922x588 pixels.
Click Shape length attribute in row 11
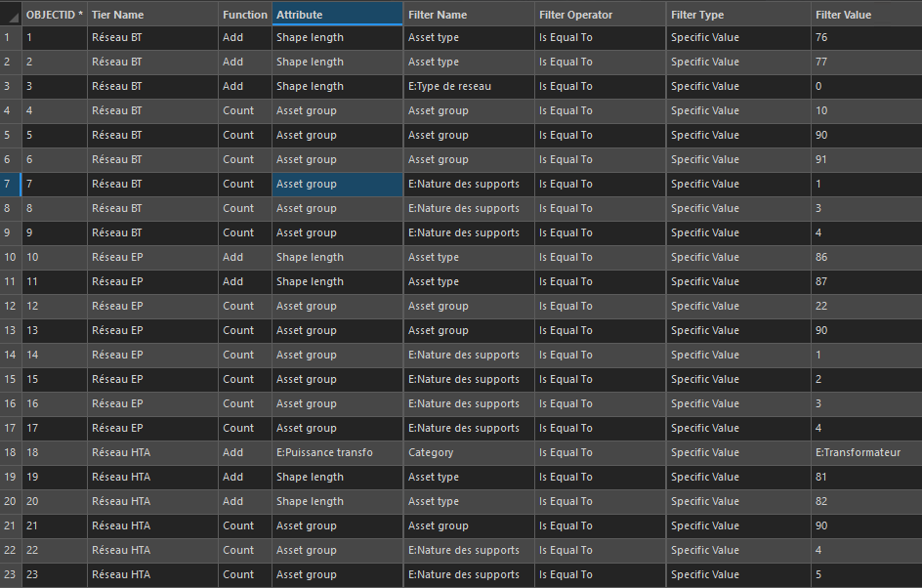point(338,281)
